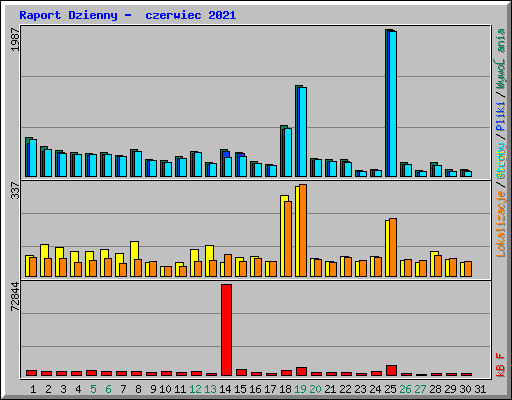Click the cyan bar for day 30
This screenshot has height=400, width=512.
(x=468, y=174)
